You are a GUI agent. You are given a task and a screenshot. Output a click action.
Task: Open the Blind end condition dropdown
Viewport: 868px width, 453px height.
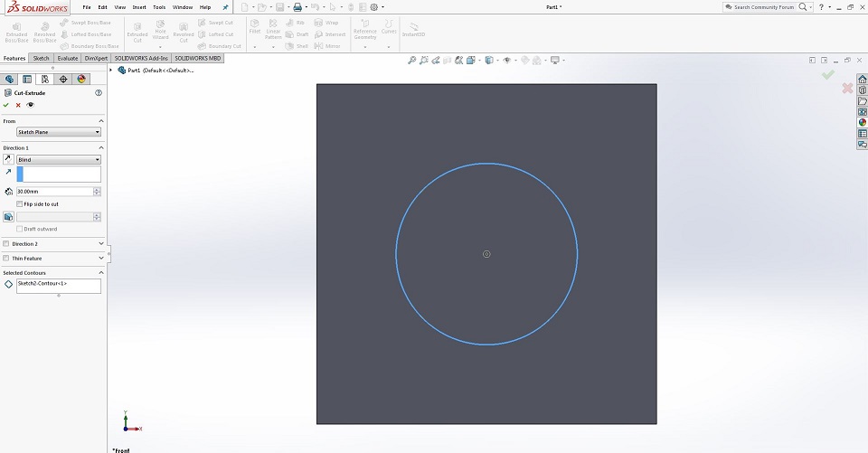point(59,159)
